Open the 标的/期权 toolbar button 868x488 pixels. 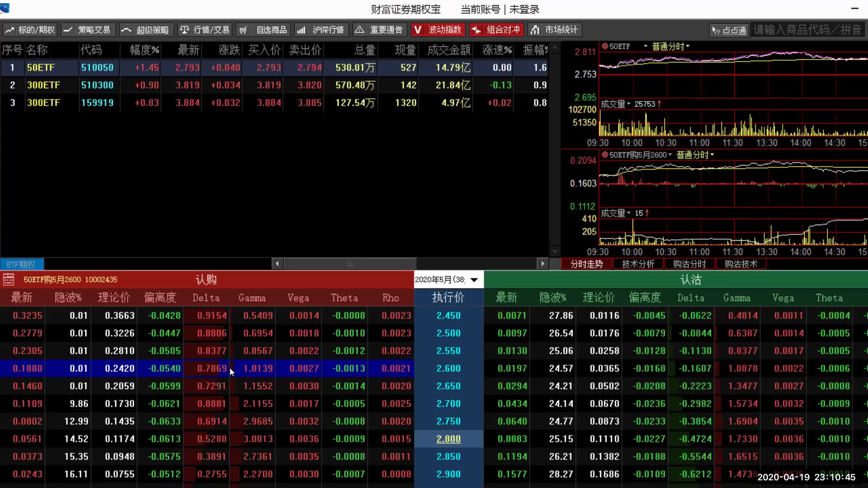pyautogui.click(x=30, y=30)
